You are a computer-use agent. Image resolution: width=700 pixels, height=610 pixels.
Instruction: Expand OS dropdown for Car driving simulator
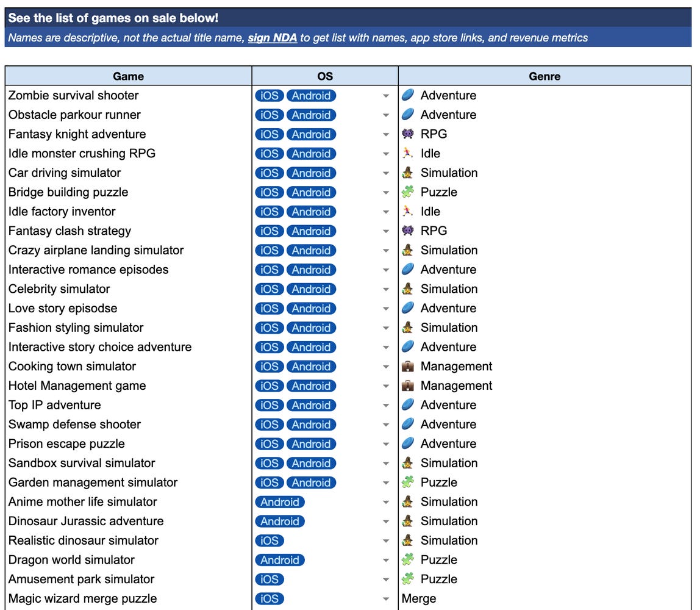pos(386,173)
